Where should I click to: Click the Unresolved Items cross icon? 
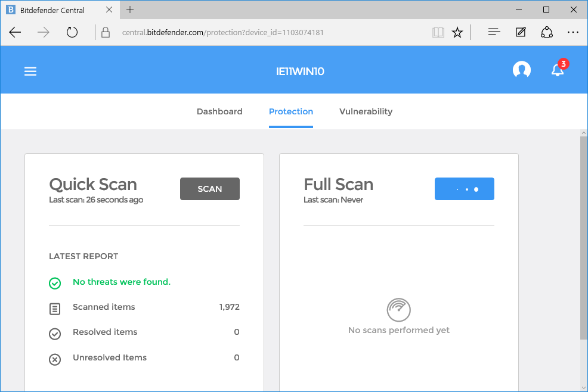pyautogui.click(x=55, y=359)
